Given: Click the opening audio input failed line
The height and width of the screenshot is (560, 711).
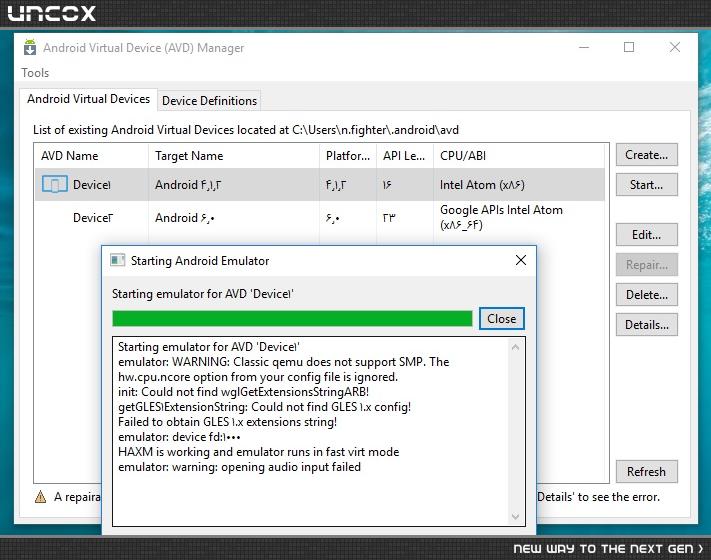Looking at the screenshot, I should coord(239,467).
